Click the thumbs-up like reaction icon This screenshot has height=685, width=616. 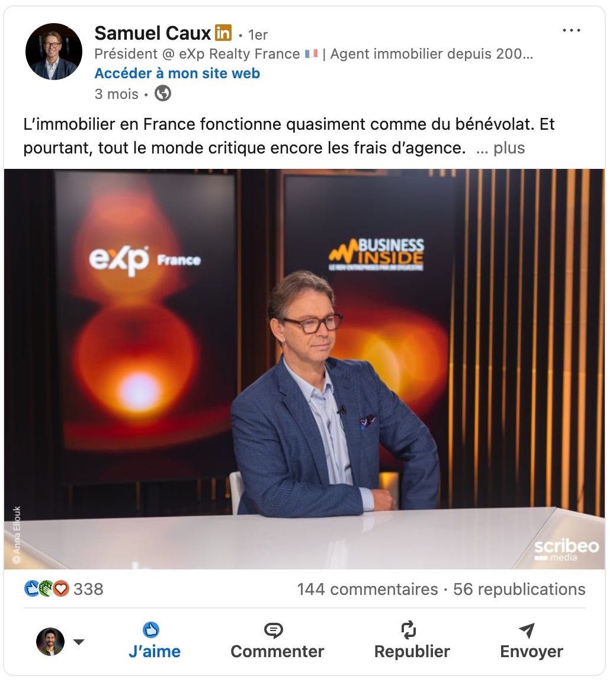(31, 588)
